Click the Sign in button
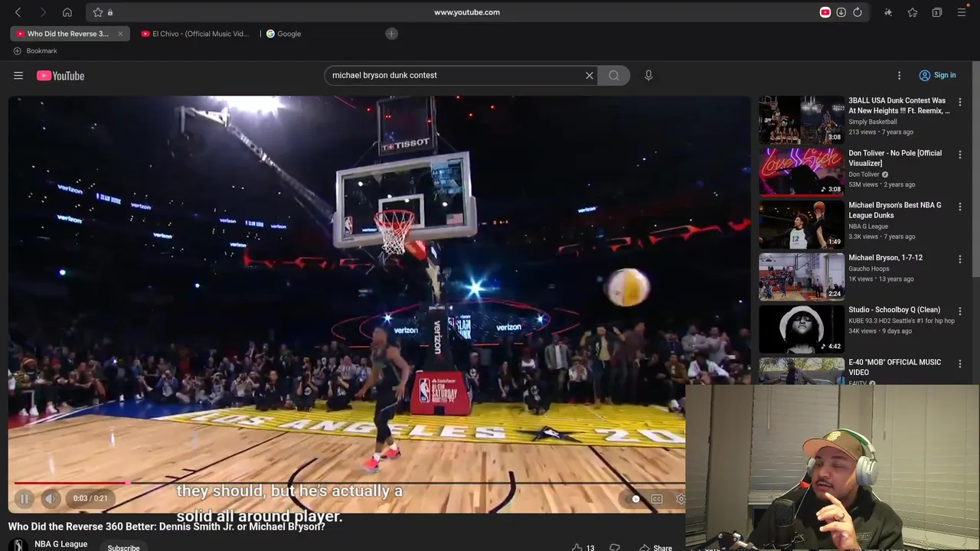The height and width of the screenshot is (551, 980). pos(937,75)
